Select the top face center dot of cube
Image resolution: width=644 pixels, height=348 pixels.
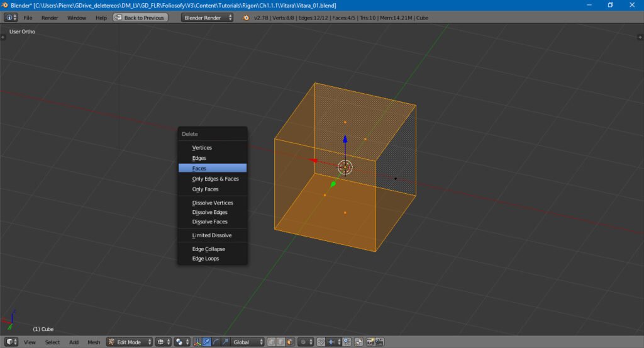pos(345,122)
